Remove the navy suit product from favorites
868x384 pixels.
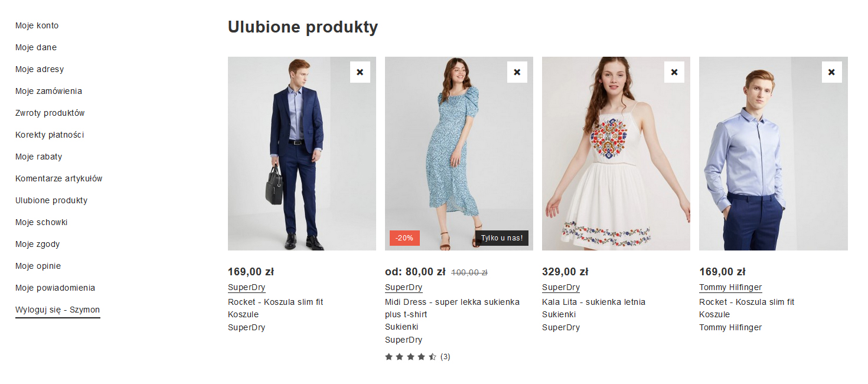(x=360, y=72)
